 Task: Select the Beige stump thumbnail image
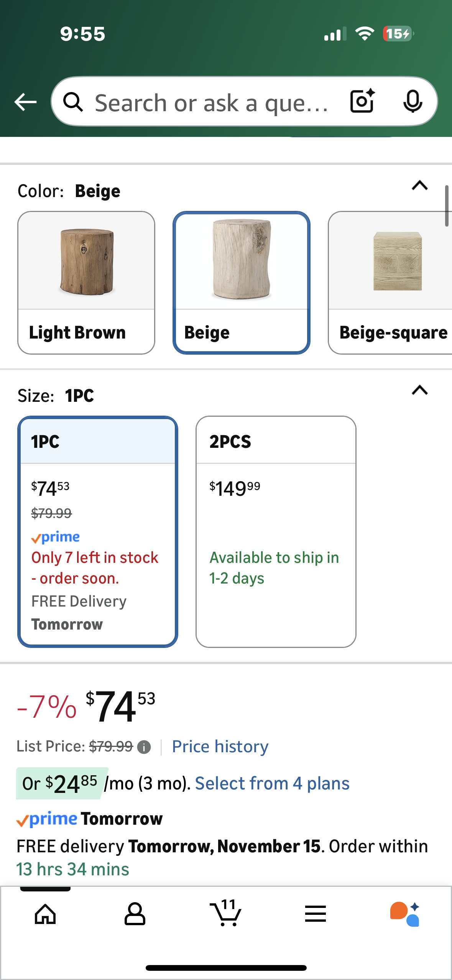[242, 261]
